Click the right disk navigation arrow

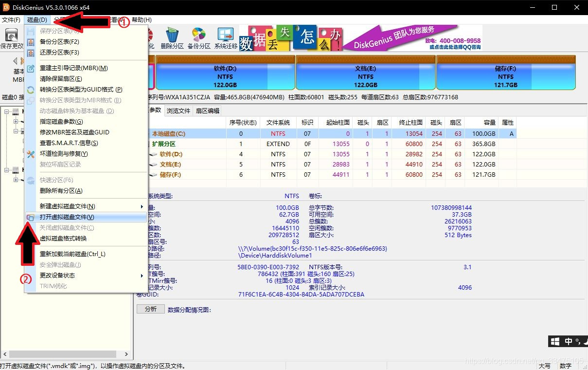[21, 61]
